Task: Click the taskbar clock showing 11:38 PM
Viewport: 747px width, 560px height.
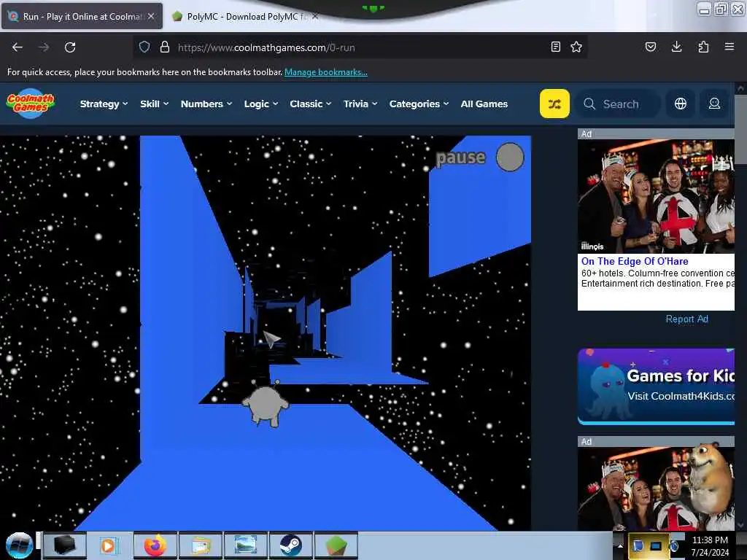Action: [x=710, y=546]
